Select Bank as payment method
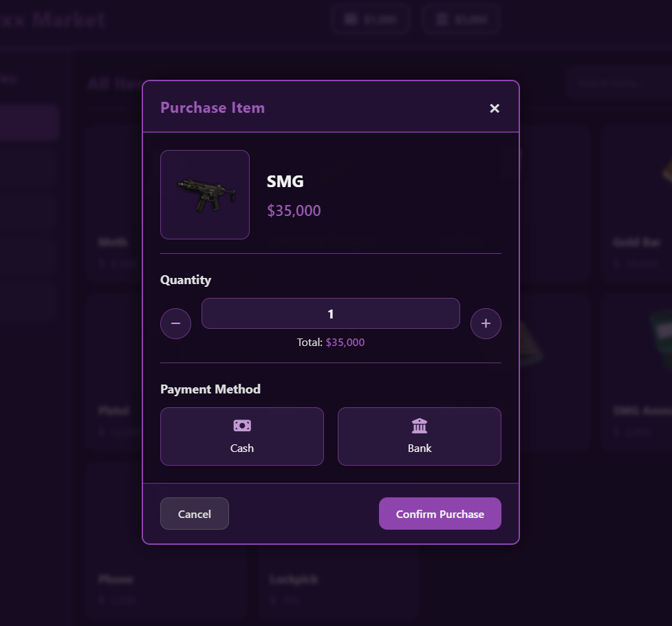The image size is (672, 626). [x=419, y=436]
